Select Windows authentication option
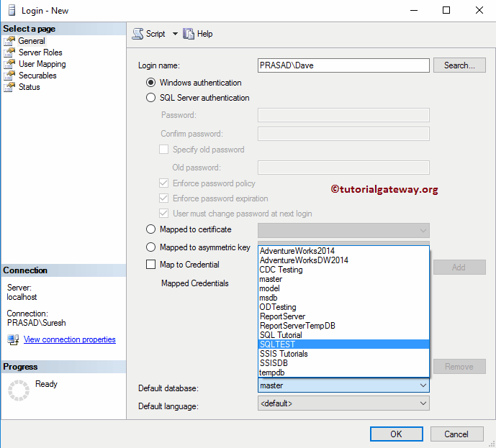Screen dimensions: 496x448 pos(150,83)
